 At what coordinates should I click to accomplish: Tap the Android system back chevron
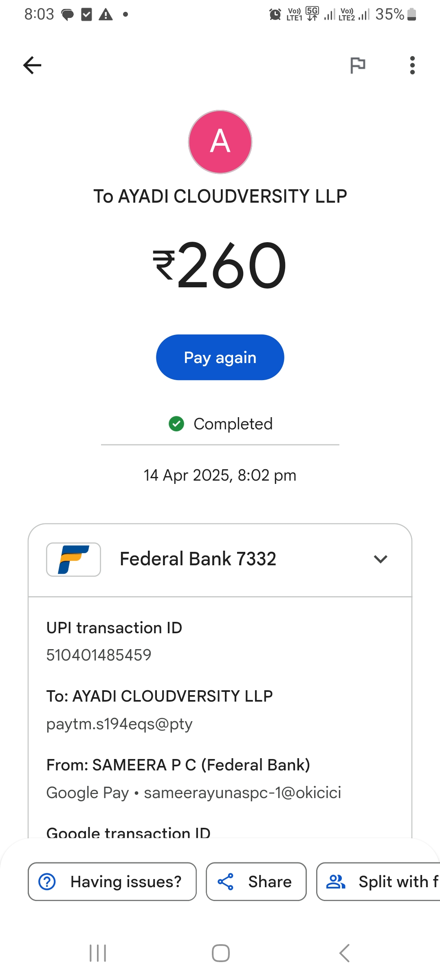[344, 953]
